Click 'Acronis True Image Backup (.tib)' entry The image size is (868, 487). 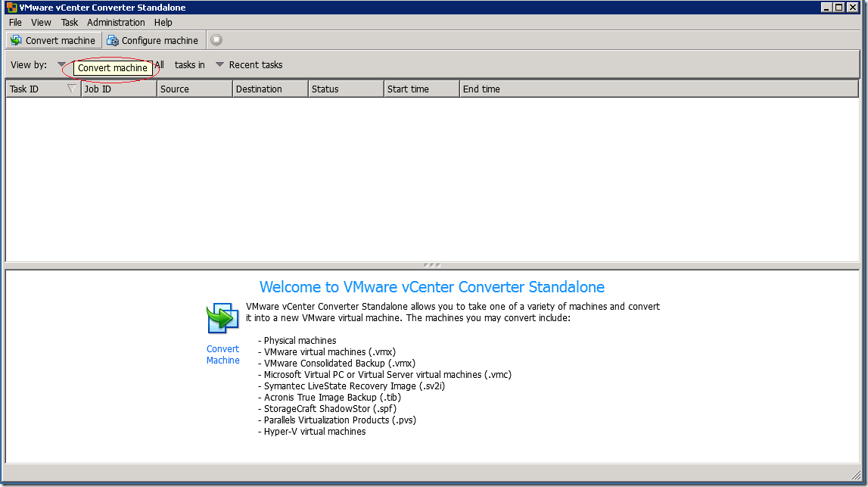(x=332, y=397)
